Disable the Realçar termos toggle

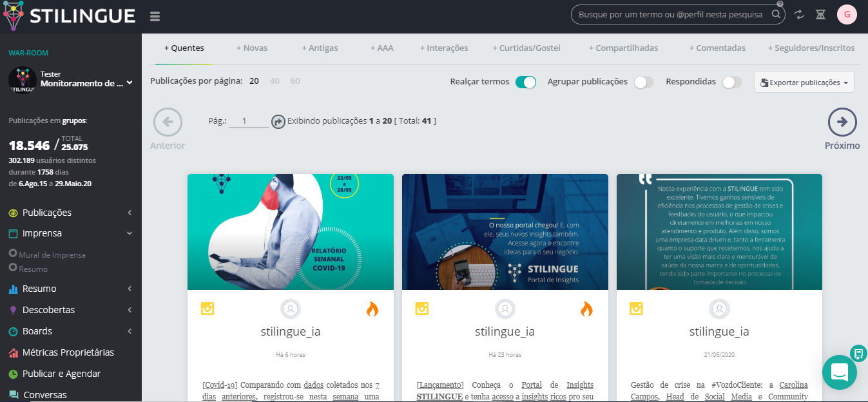coord(526,82)
